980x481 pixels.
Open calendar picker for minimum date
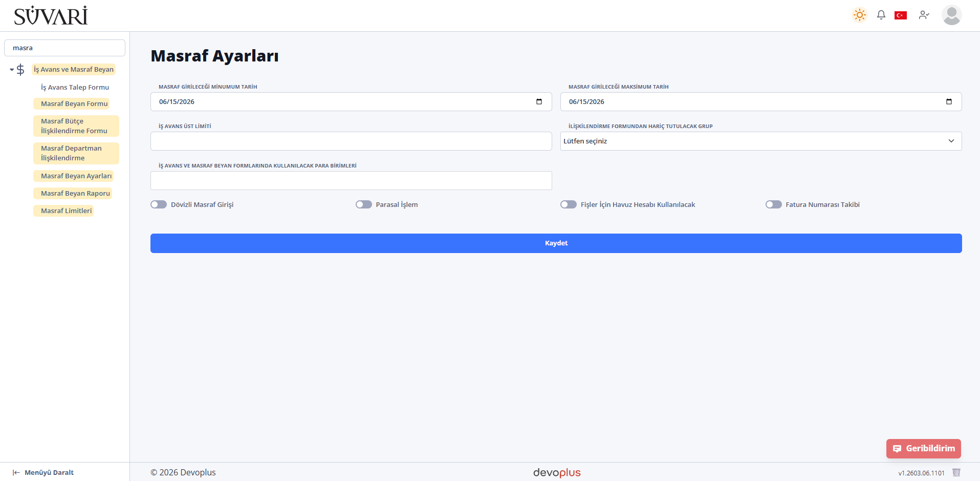point(539,101)
